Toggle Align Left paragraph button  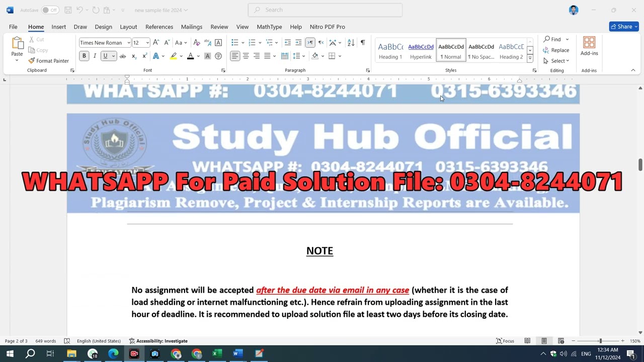coord(235,56)
